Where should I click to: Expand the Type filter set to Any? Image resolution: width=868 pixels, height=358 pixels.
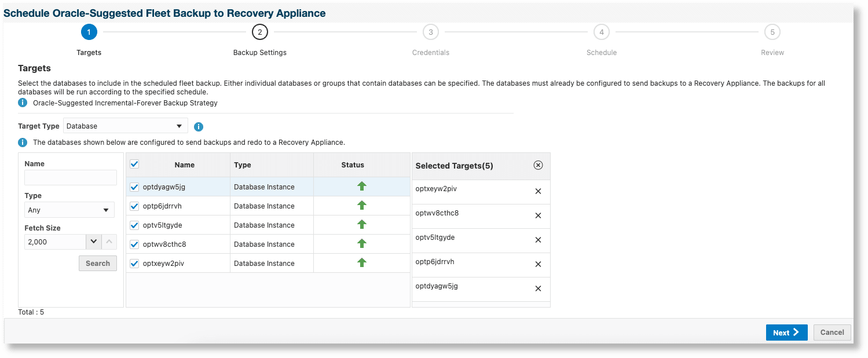[x=69, y=210]
